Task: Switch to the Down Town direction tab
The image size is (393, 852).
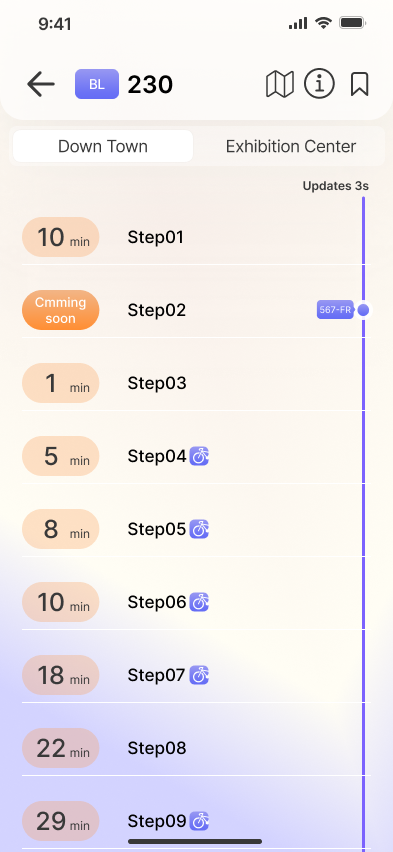Action: click(x=103, y=146)
